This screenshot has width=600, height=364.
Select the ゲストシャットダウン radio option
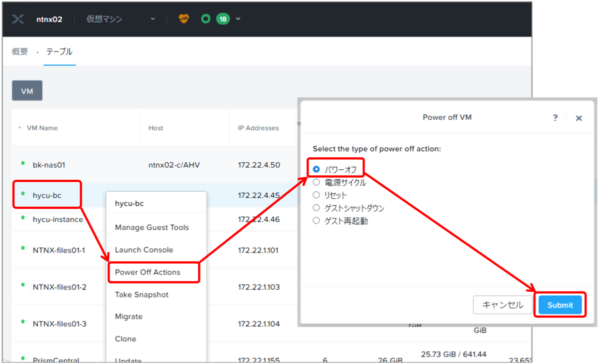point(316,208)
